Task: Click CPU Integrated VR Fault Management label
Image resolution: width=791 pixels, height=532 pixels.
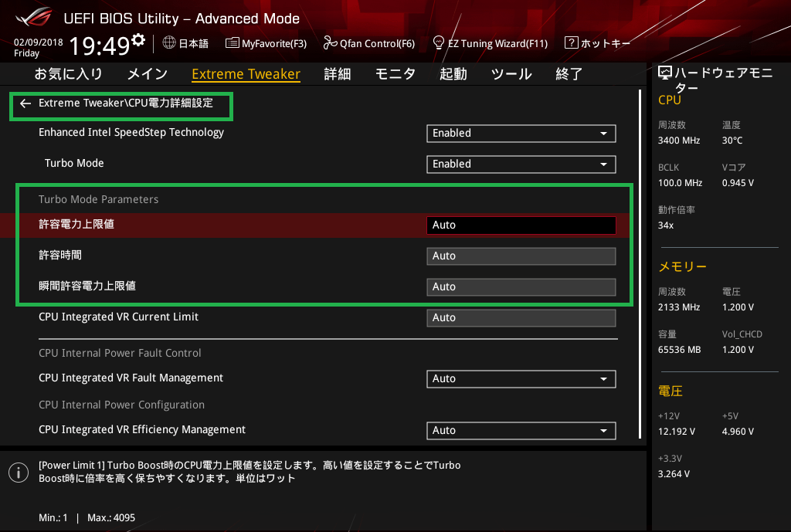Action: pyautogui.click(x=131, y=378)
